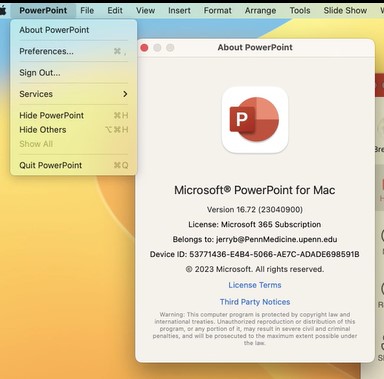Open the Slide Show menu
Image resolution: width=384 pixels, height=379 pixels.
345,11
